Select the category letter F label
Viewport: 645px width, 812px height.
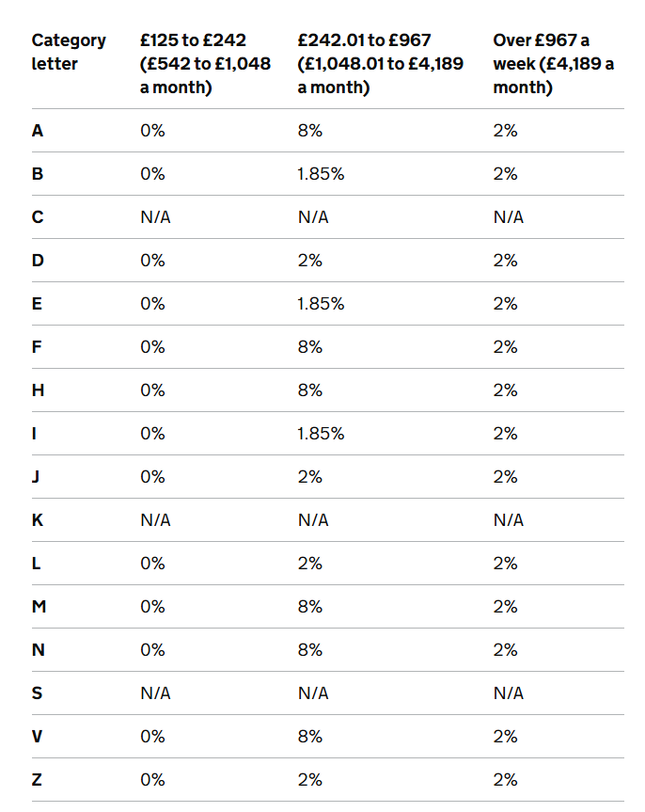(x=38, y=347)
